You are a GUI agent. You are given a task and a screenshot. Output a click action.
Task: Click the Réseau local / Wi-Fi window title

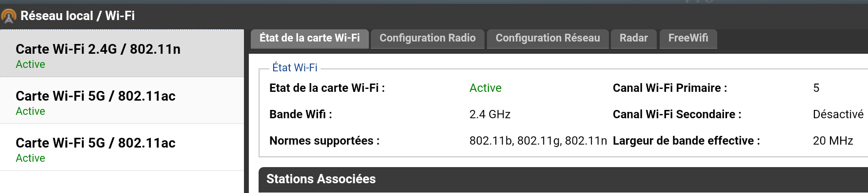pos(78,16)
